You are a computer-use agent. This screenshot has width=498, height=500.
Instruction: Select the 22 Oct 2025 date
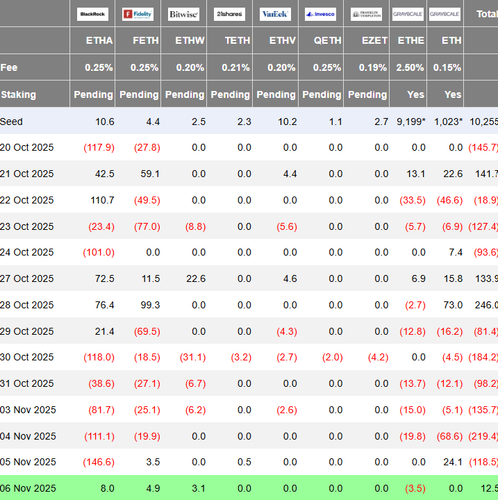click(x=27, y=200)
